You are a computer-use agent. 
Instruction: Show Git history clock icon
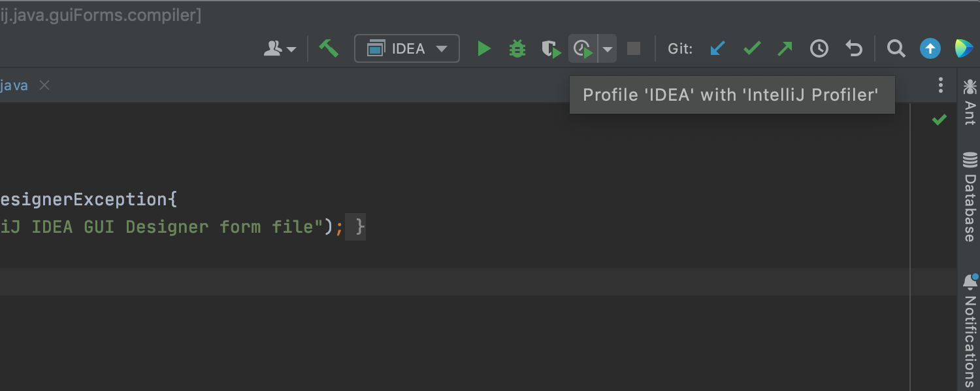click(x=819, y=48)
